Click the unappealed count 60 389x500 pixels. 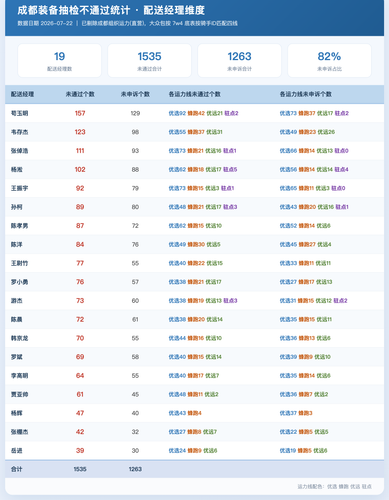135,301
